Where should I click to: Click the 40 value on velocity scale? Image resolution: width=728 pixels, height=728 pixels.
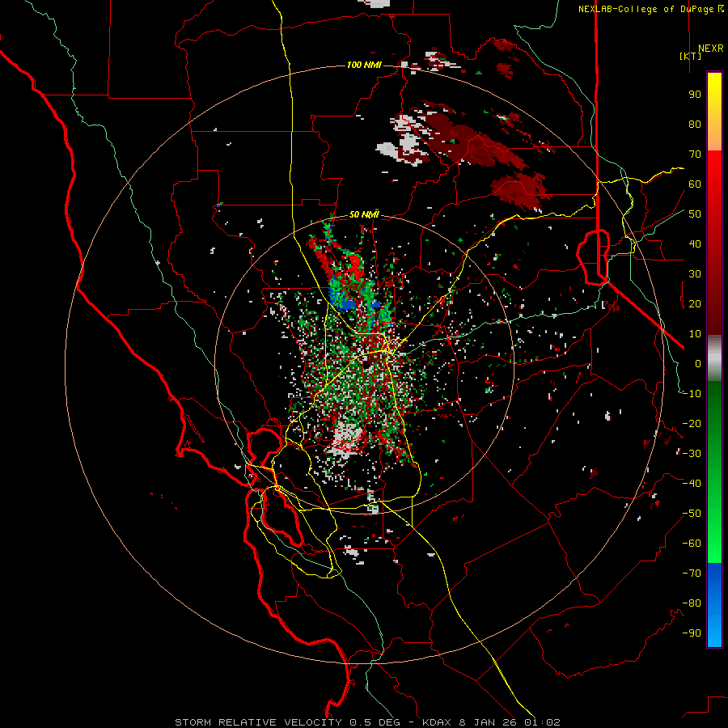pos(695,244)
